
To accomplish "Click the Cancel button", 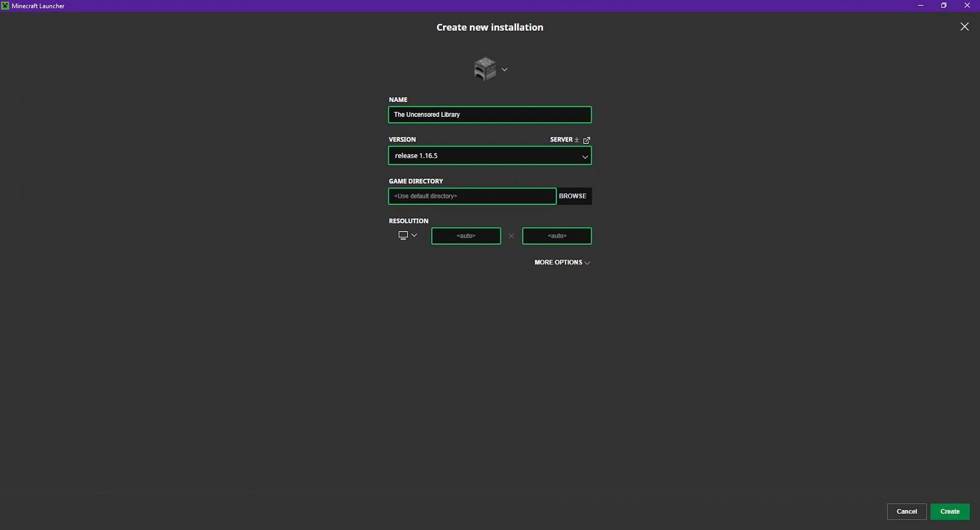I will [x=906, y=511].
